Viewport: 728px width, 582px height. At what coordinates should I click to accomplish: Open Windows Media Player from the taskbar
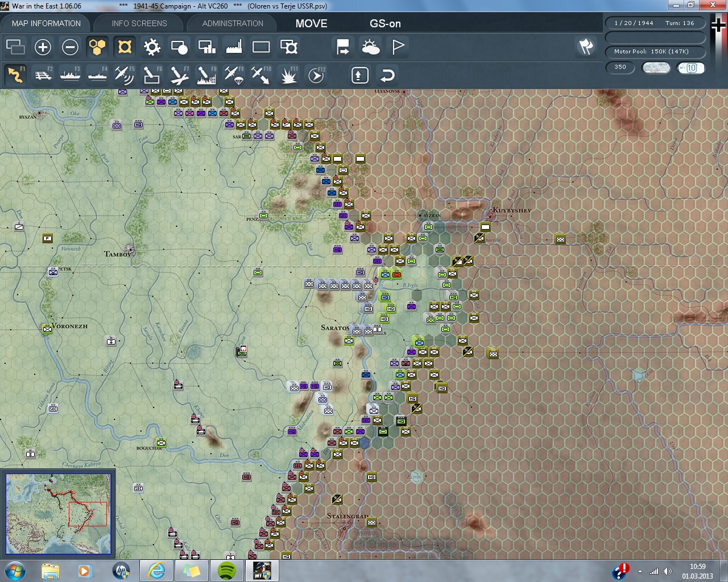85,571
